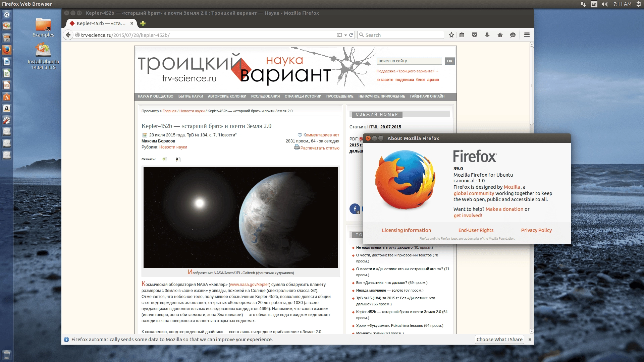
Task: Click the get involved! link
Action: pos(468,216)
